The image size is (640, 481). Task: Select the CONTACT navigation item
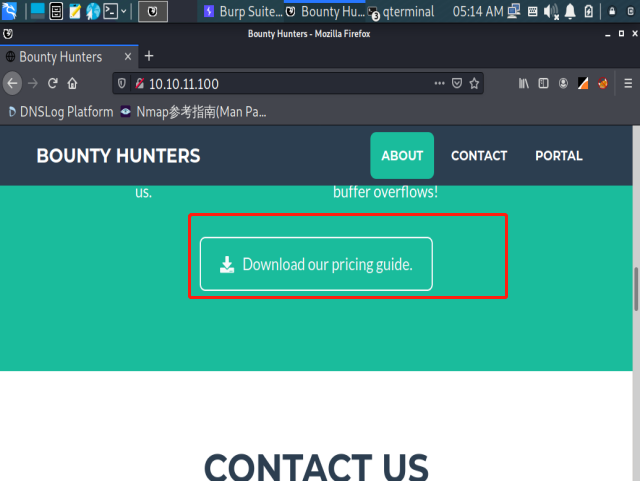[479, 156]
